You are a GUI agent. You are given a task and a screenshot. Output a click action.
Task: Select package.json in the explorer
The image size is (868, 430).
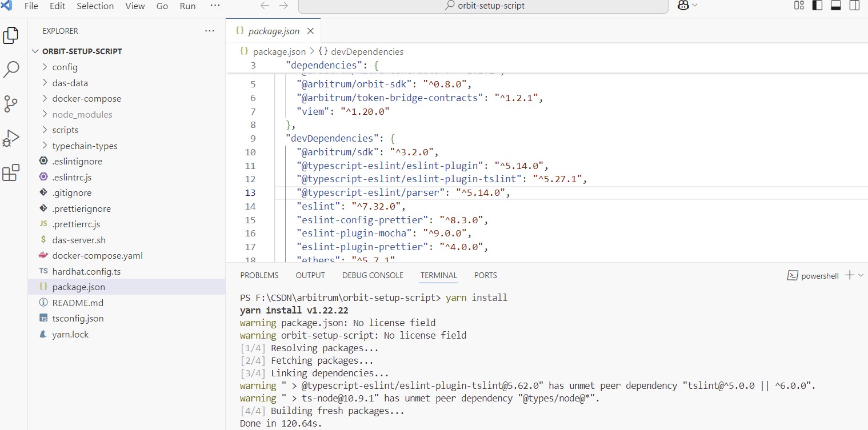[126, 287]
